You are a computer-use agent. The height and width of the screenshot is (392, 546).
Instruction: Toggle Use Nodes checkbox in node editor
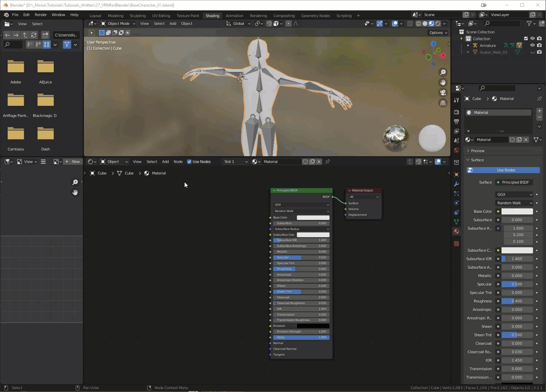[189, 162]
